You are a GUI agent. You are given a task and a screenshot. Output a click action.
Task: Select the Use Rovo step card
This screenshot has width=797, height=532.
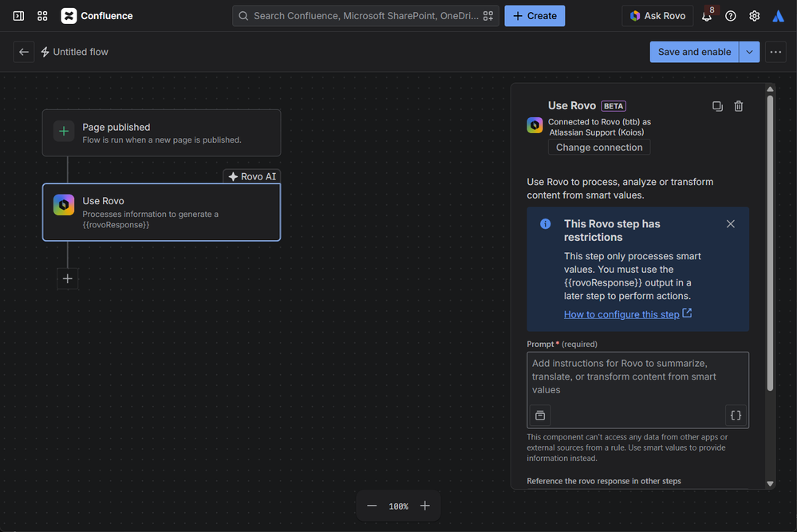pos(162,212)
